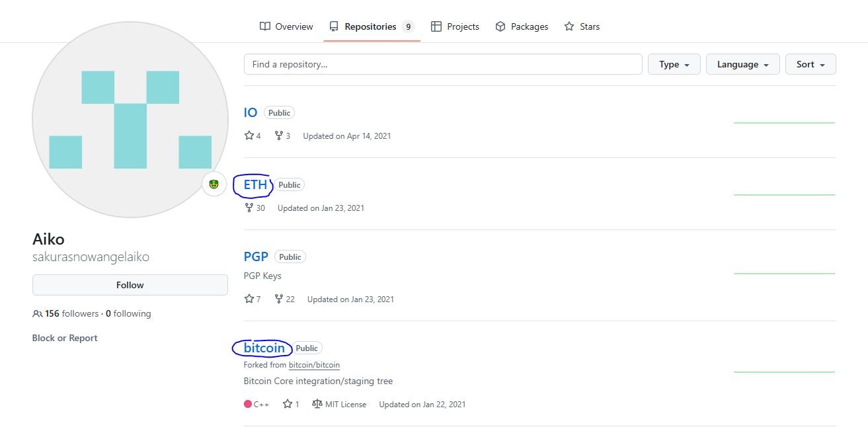The width and height of the screenshot is (868, 435).
Task: Click the book icon on Overview tab
Action: pyautogui.click(x=265, y=26)
